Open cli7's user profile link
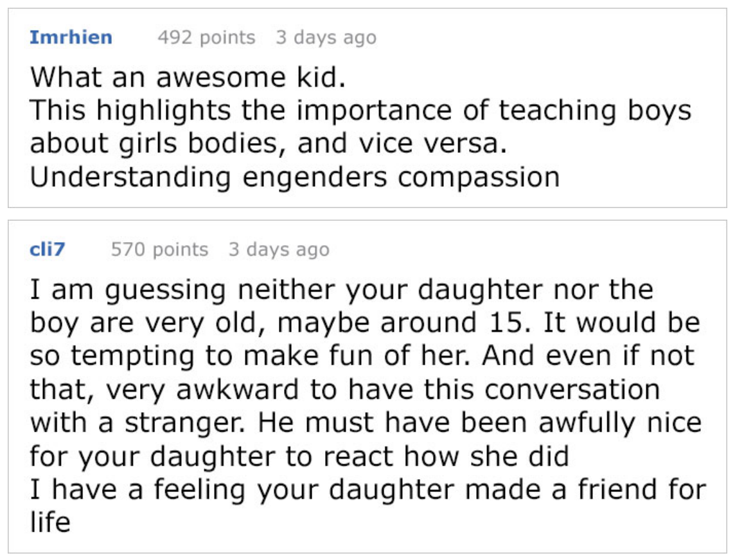This screenshot has height=560, width=735. [x=48, y=249]
